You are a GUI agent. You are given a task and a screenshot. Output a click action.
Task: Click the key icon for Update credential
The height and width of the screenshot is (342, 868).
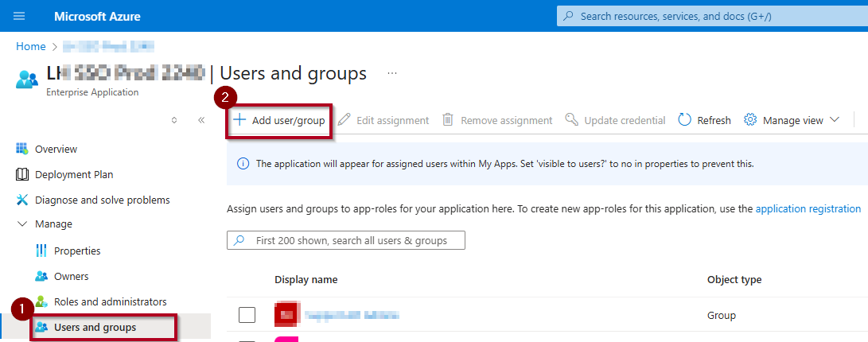click(x=571, y=119)
